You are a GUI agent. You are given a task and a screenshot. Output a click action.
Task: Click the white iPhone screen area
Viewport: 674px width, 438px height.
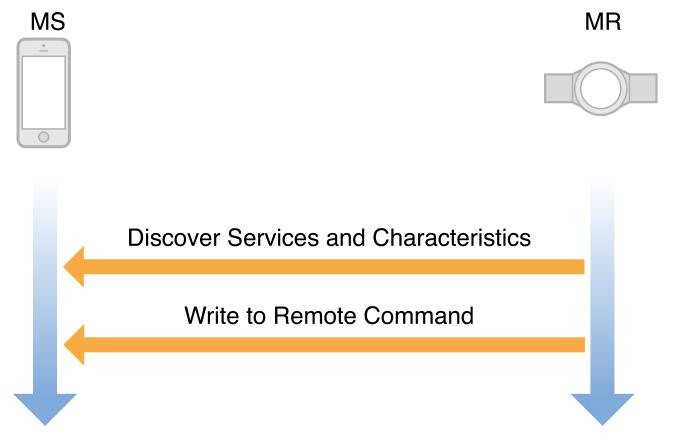click(44, 90)
